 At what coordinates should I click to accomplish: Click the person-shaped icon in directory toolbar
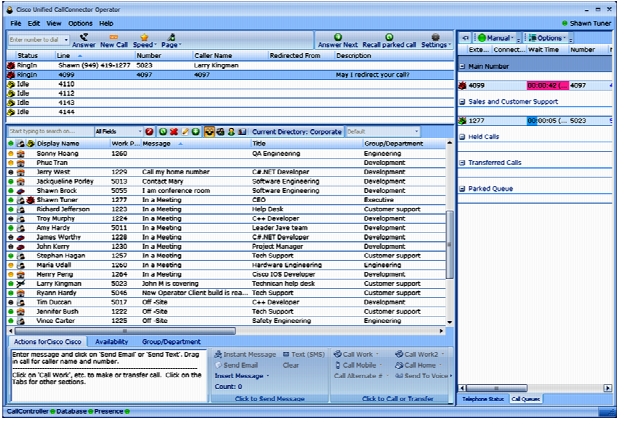[231, 132]
